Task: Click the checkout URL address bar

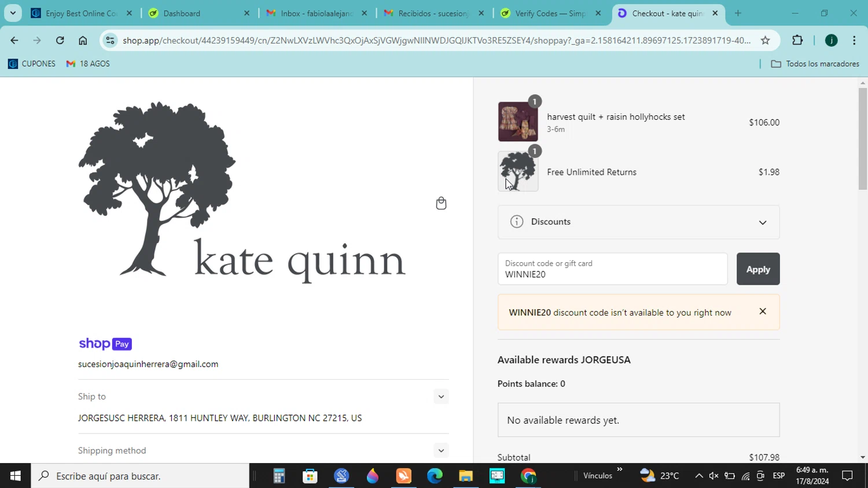Action: [436, 40]
